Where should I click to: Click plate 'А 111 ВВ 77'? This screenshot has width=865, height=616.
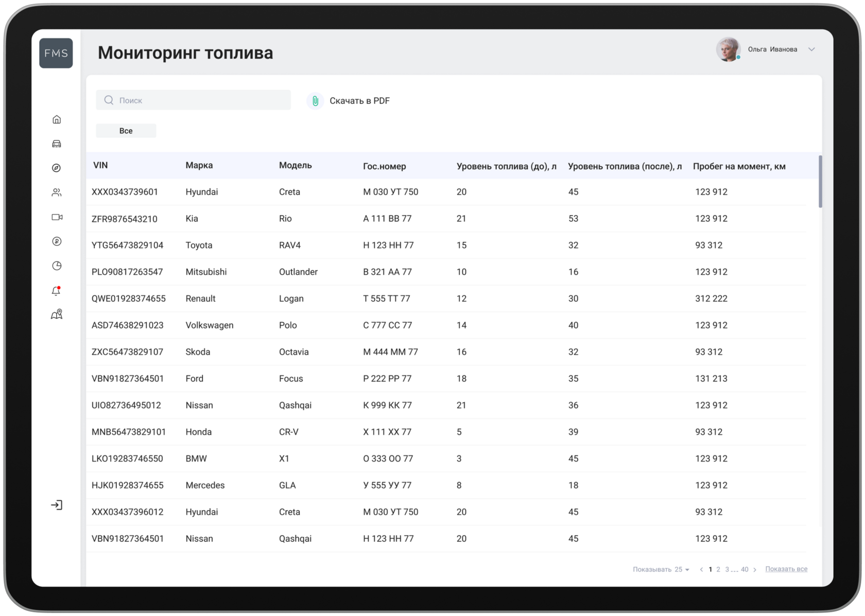387,219
